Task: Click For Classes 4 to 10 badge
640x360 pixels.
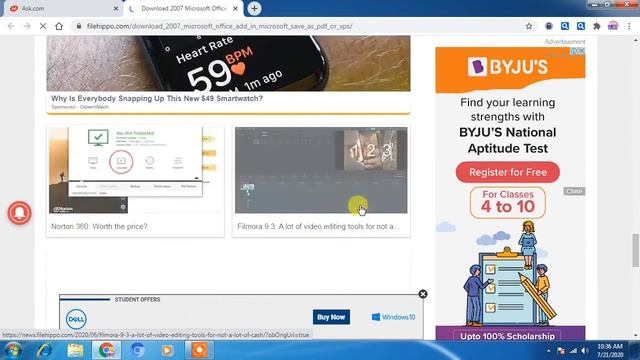Action: click(508, 202)
